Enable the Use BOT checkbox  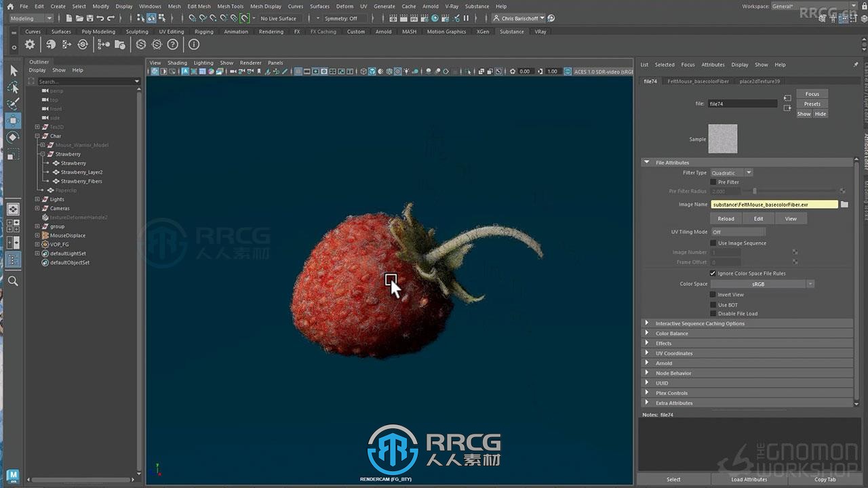[x=713, y=305]
